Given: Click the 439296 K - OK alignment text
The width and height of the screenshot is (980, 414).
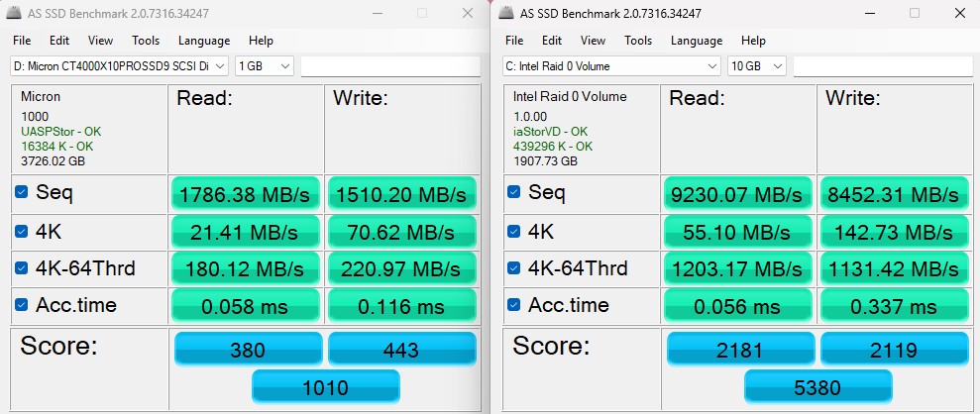Looking at the screenshot, I should click(x=553, y=147).
